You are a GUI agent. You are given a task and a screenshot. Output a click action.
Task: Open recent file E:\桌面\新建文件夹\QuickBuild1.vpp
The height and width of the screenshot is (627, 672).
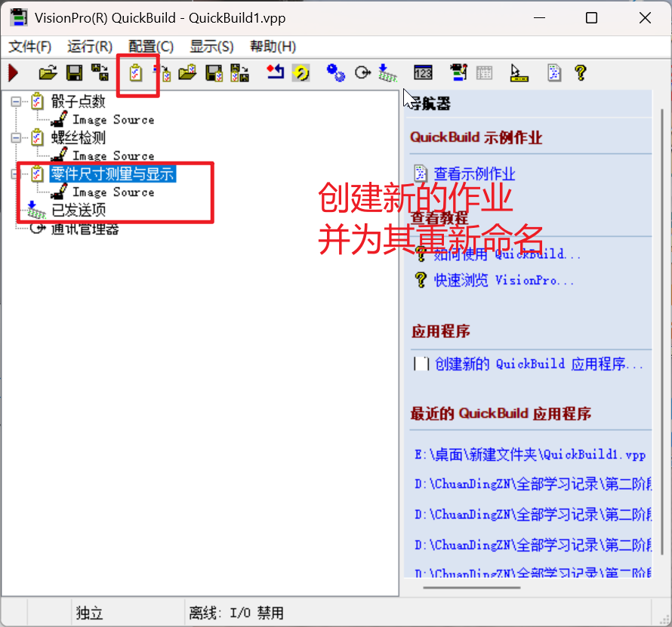point(530,454)
